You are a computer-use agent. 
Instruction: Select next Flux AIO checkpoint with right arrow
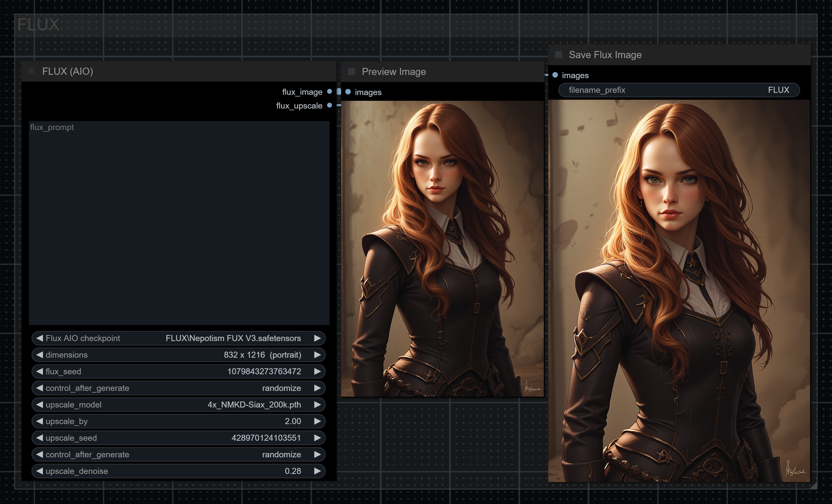pyautogui.click(x=317, y=338)
